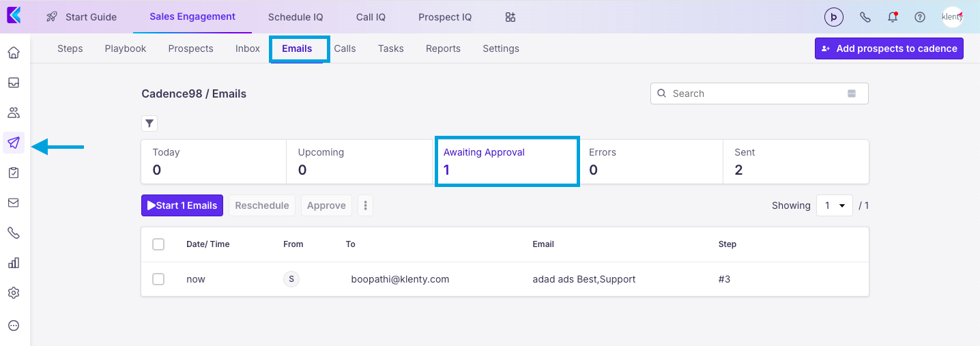Click the notifications bell icon
The height and width of the screenshot is (346, 980).
coord(893,17)
